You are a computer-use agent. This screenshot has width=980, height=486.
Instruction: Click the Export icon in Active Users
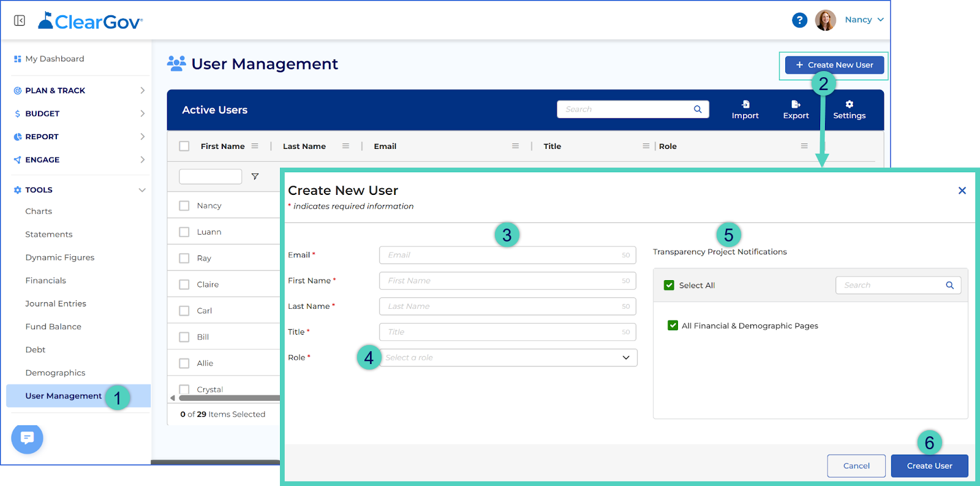click(796, 104)
